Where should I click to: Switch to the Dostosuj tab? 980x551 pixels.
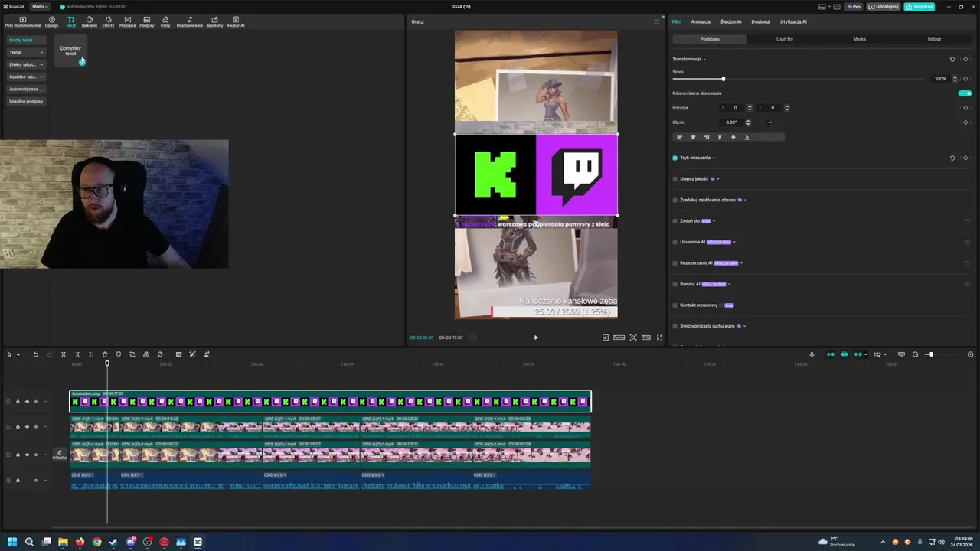pyautogui.click(x=760, y=21)
